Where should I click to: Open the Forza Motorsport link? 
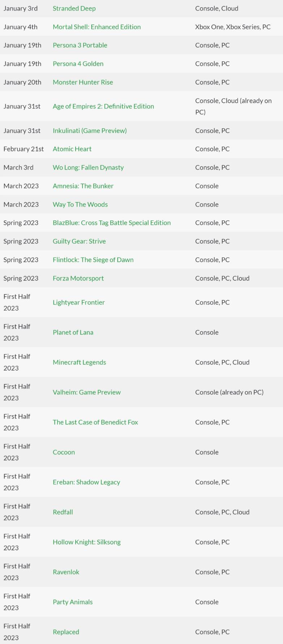click(x=78, y=278)
